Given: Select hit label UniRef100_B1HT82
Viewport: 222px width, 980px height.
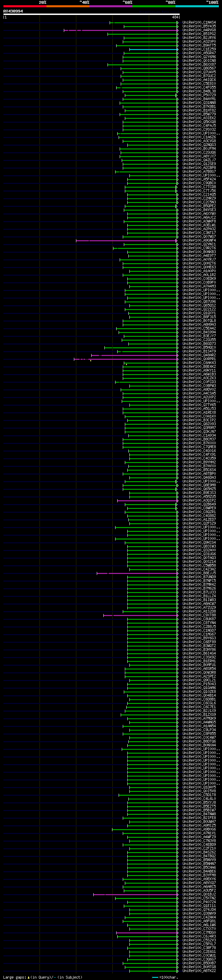Looking at the screenshot, I should pyautogui.click(x=199, y=110).
